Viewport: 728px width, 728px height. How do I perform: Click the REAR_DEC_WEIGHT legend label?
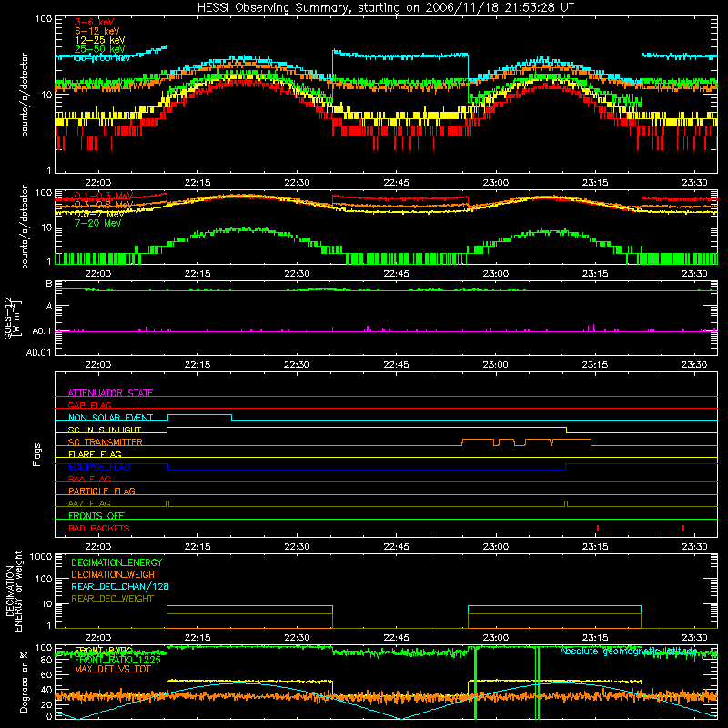click(x=112, y=599)
